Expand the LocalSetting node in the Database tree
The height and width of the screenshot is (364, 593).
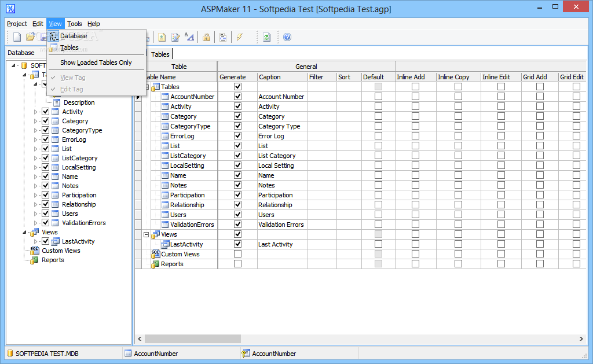coord(35,167)
